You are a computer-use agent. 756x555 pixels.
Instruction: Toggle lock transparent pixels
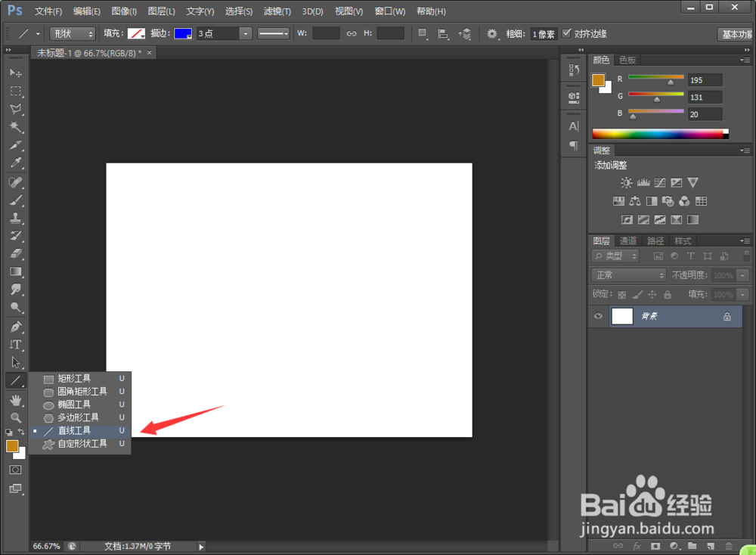pyautogui.click(x=622, y=295)
